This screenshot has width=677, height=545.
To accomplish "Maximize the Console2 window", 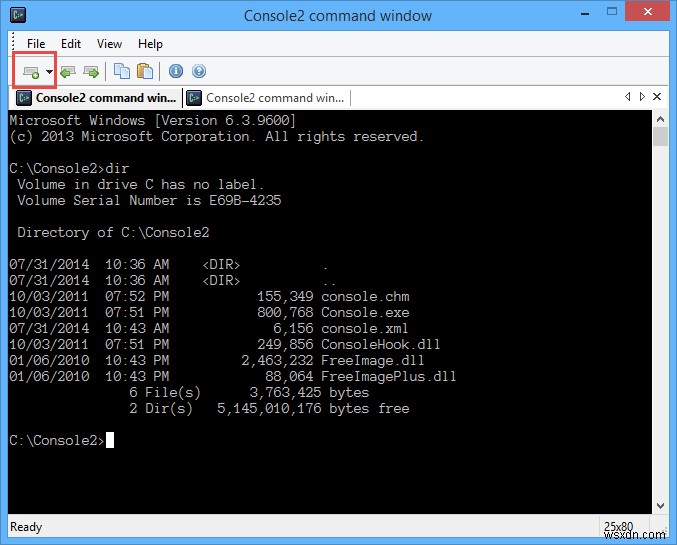I will click(x=612, y=12).
